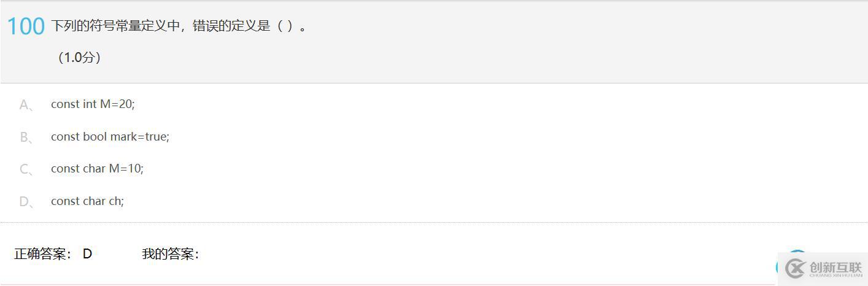Choose answer 'const char M=10;'

(x=97, y=169)
